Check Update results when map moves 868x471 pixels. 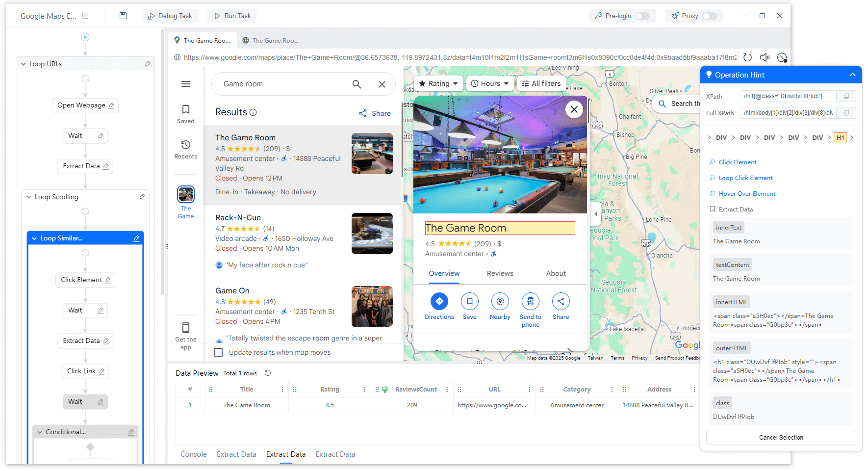click(219, 352)
